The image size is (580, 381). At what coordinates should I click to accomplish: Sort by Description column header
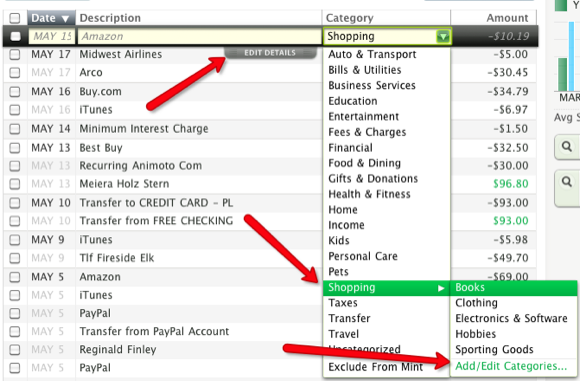pyautogui.click(x=110, y=18)
